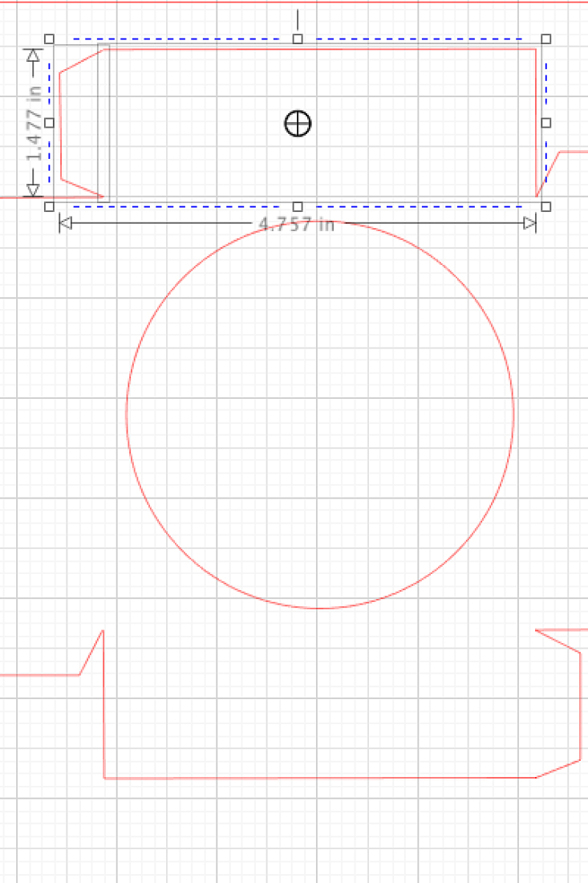Click the top-right selection resize handle
The width and height of the screenshot is (588, 883).
pyautogui.click(x=545, y=39)
